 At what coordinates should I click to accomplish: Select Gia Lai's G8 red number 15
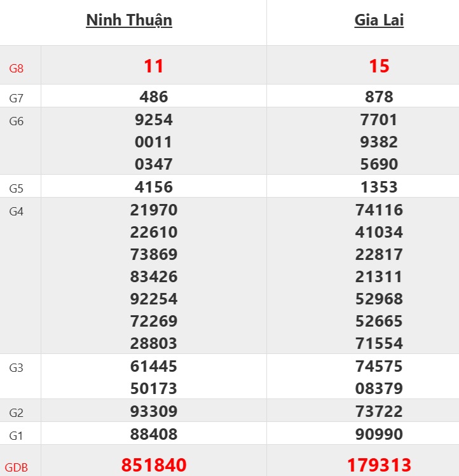click(379, 66)
